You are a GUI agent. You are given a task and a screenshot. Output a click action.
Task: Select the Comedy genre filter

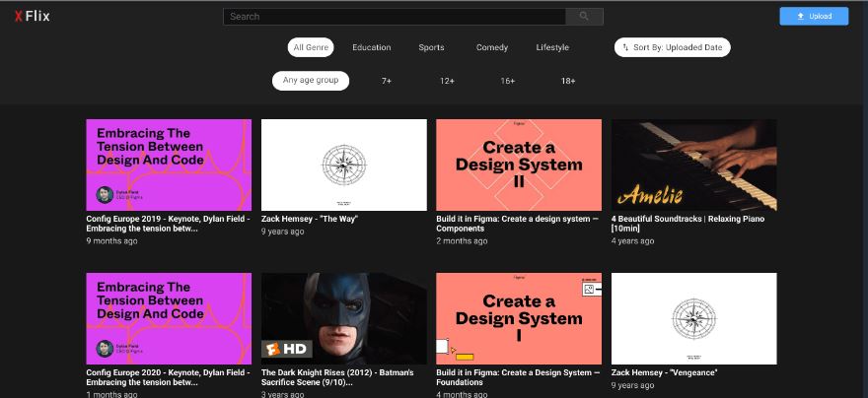[x=491, y=47]
